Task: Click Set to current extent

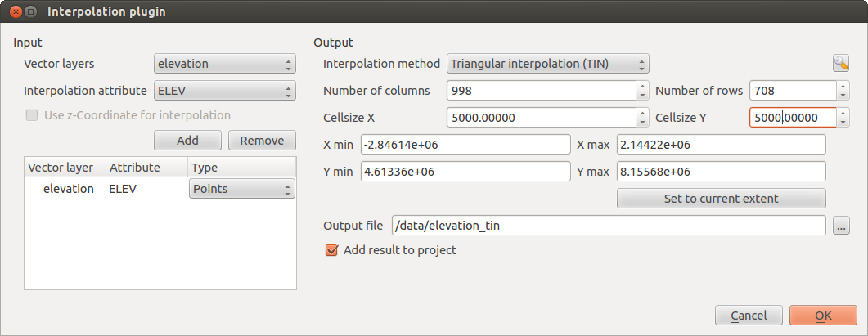Action: pos(721,198)
